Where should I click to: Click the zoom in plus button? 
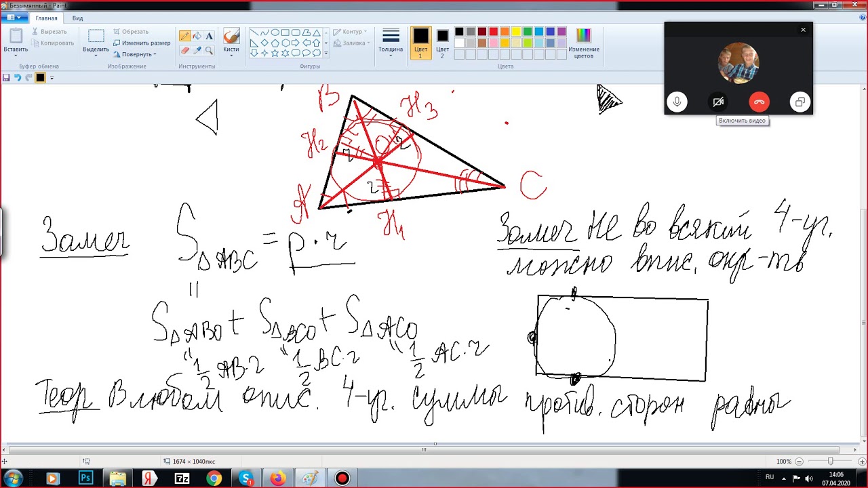coord(861,462)
